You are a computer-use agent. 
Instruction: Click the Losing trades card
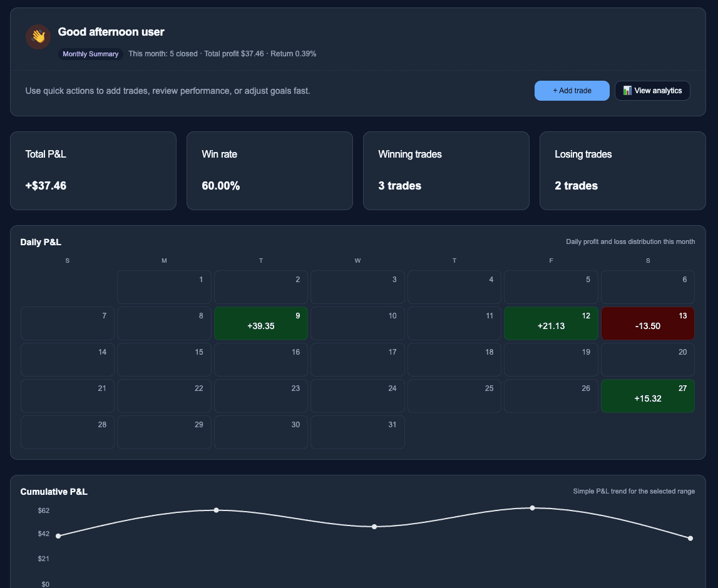pyautogui.click(x=622, y=170)
